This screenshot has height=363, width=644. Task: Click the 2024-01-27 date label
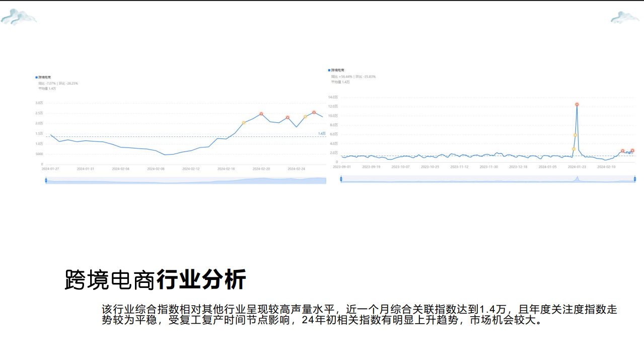50,169
